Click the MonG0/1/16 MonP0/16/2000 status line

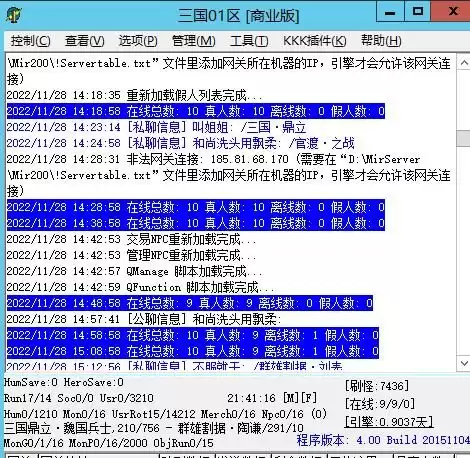point(109,443)
